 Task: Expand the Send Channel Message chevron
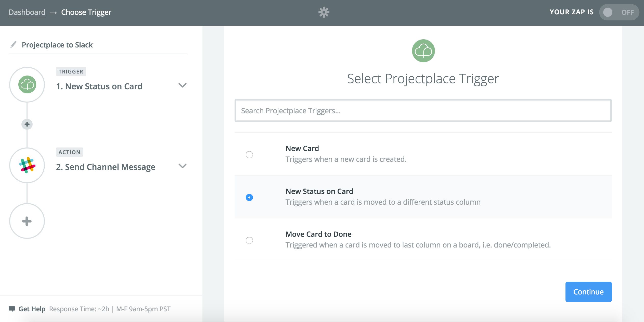pyautogui.click(x=183, y=166)
